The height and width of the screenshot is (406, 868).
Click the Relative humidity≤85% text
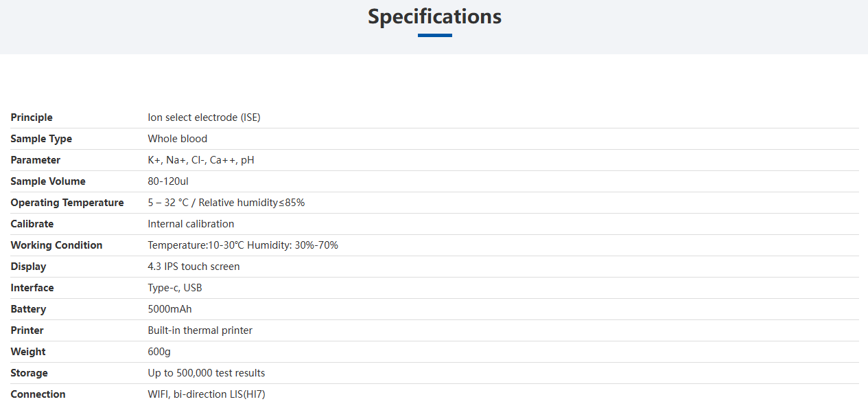click(x=252, y=203)
